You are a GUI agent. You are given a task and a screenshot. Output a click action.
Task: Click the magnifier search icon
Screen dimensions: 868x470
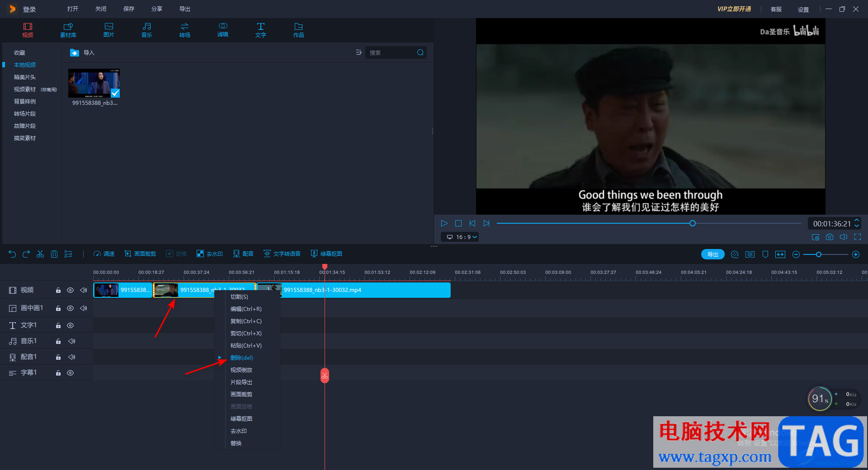[420, 52]
